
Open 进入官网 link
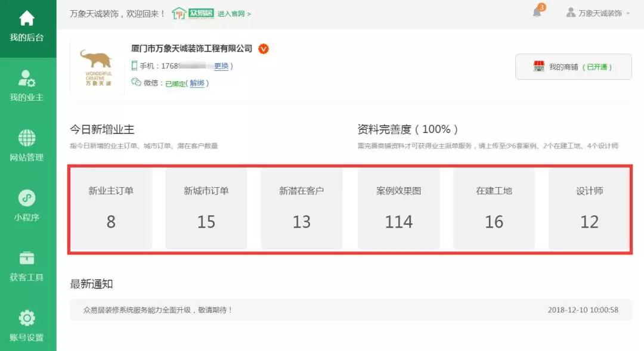234,14
